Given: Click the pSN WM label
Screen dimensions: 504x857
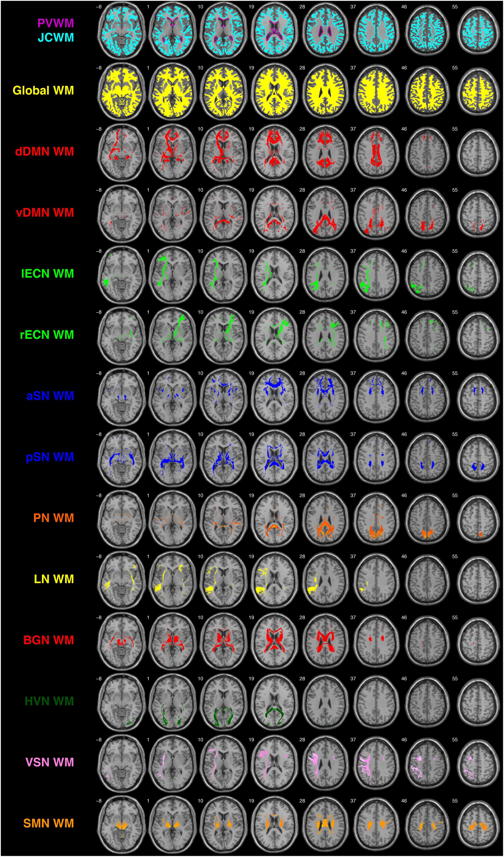Looking at the screenshot, I should click(50, 457).
